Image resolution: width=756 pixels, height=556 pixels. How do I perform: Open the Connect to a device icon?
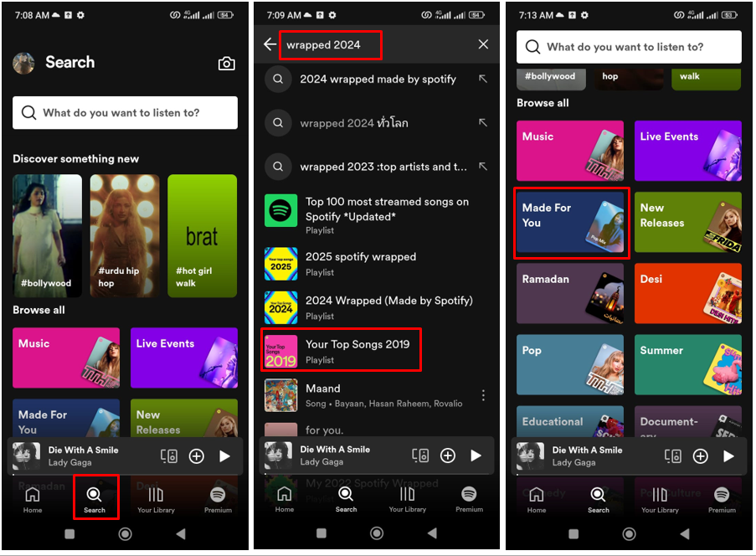tap(168, 456)
